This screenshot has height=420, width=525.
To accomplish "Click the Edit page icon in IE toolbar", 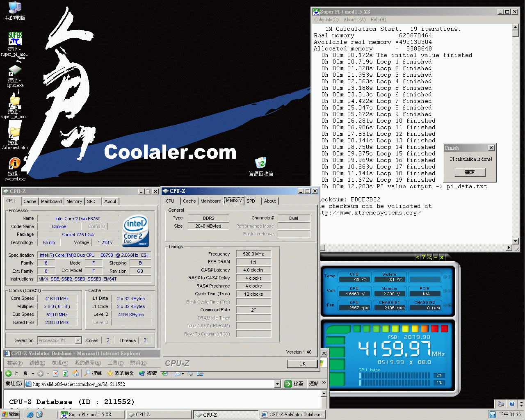I will tap(200, 373).
